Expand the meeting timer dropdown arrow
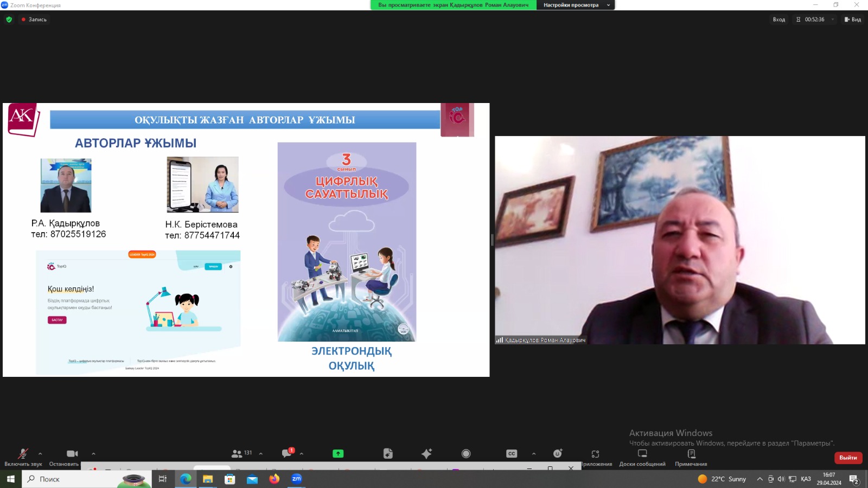 click(833, 20)
